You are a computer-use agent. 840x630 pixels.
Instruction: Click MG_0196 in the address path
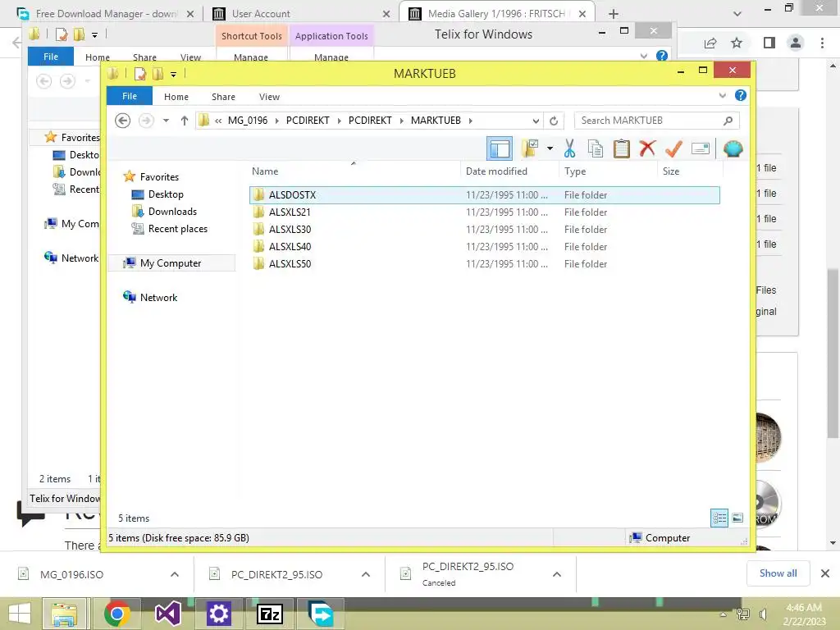(248, 121)
